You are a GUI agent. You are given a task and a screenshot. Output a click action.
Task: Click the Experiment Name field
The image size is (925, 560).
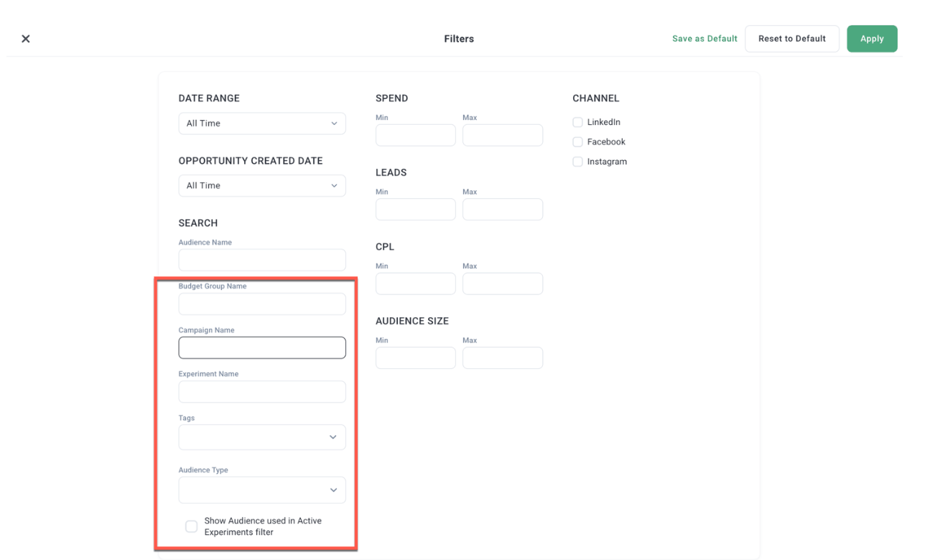click(261, 391)
